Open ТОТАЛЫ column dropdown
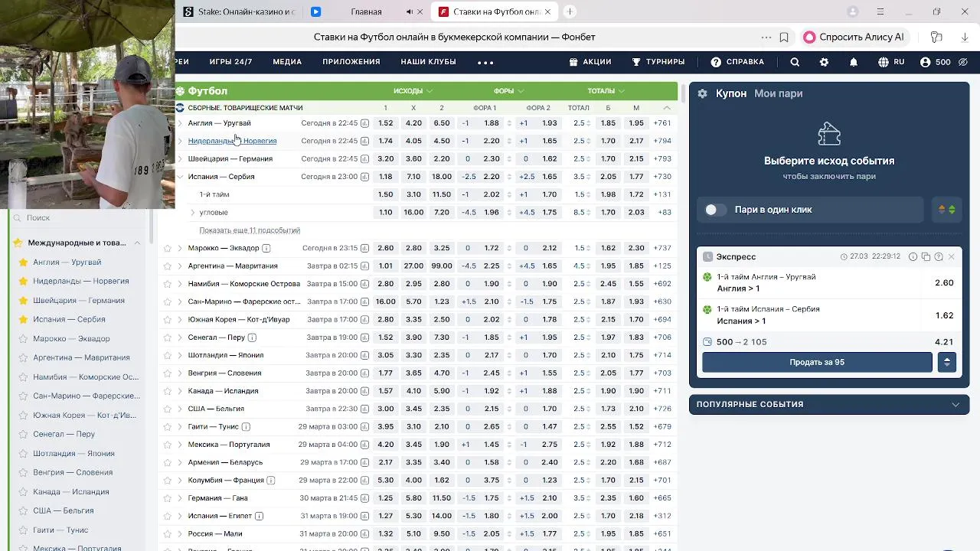This screenshot has height=551, width=980. (606, 91)
